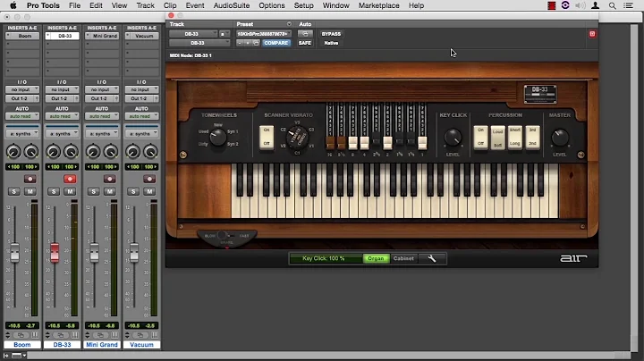Click the BYPASS button
Image resolution: width=644 pixels, height=361 pixels.
(331, 34)
